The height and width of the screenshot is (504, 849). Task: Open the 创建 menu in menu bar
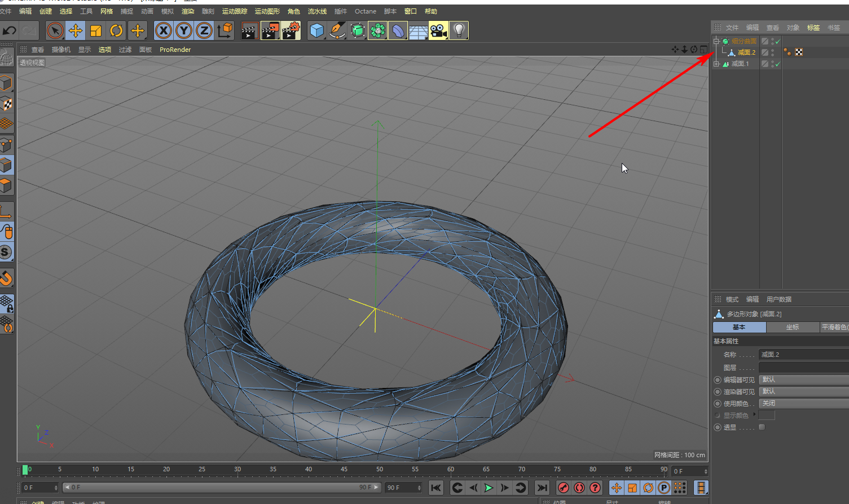tap(46, 11)
